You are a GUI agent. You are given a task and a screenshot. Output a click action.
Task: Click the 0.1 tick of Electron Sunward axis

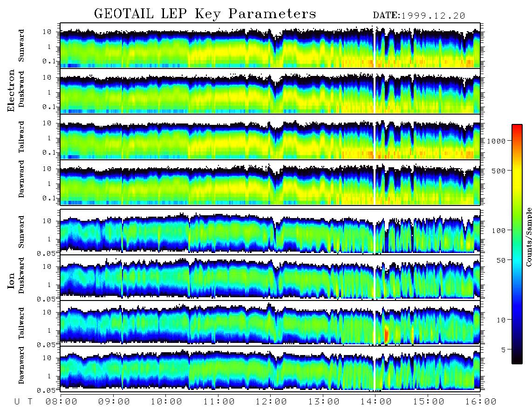click(49, 61)
